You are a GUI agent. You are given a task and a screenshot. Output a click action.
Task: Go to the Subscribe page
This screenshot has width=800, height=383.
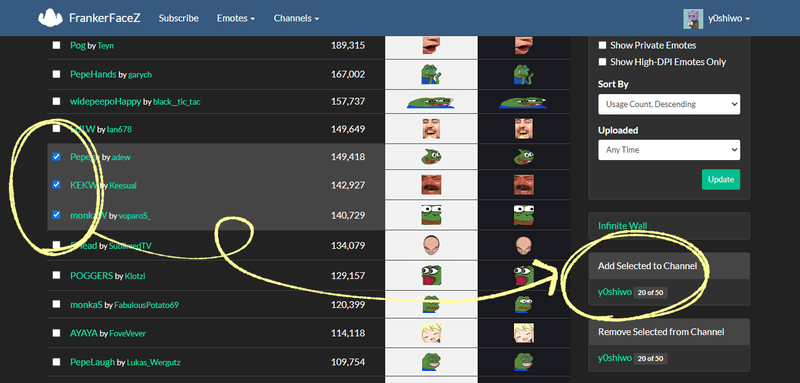click(179, 18)
